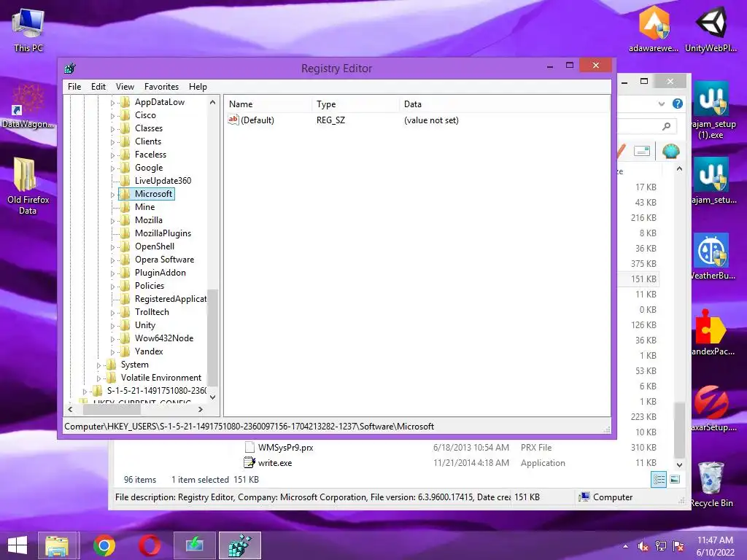Launch Opera from the taskbar
Image resolution: width=747 pixels, height=560 pixels.
tap(150, 545)
